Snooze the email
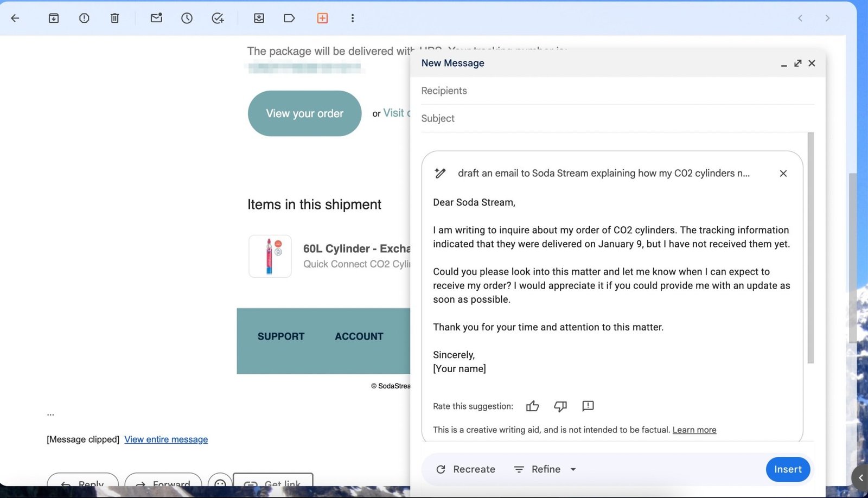The height and width of the screenshot is (498, 868). [187, 18]
